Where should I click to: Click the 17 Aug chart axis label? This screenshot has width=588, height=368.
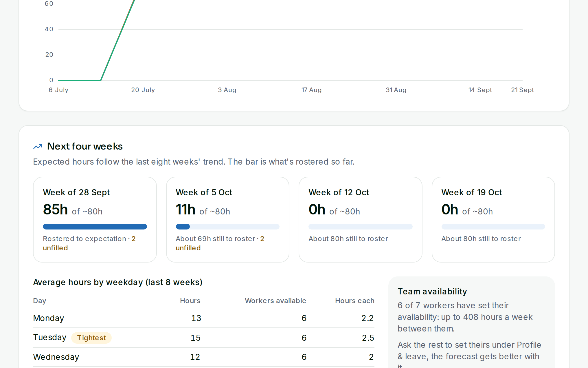coord(311,90)
